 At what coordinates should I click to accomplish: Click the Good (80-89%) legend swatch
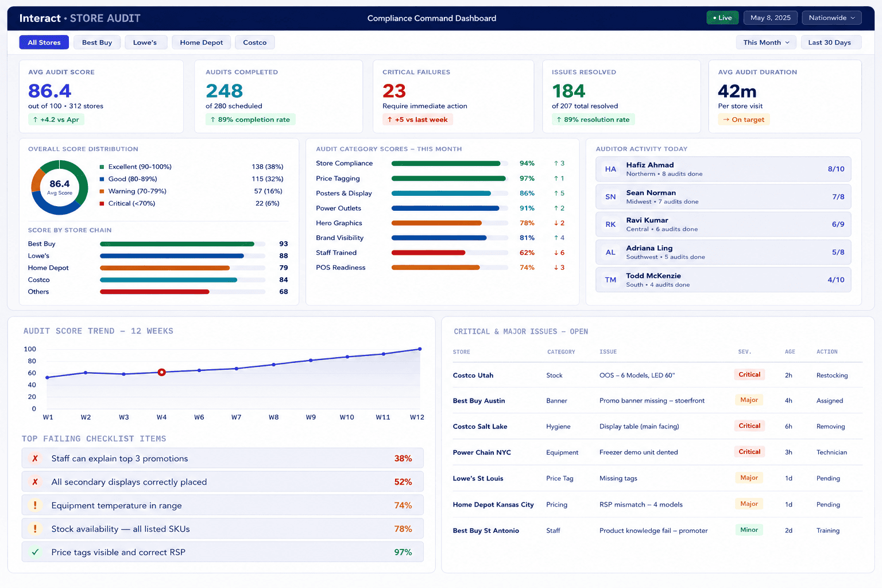click(102, 179)
